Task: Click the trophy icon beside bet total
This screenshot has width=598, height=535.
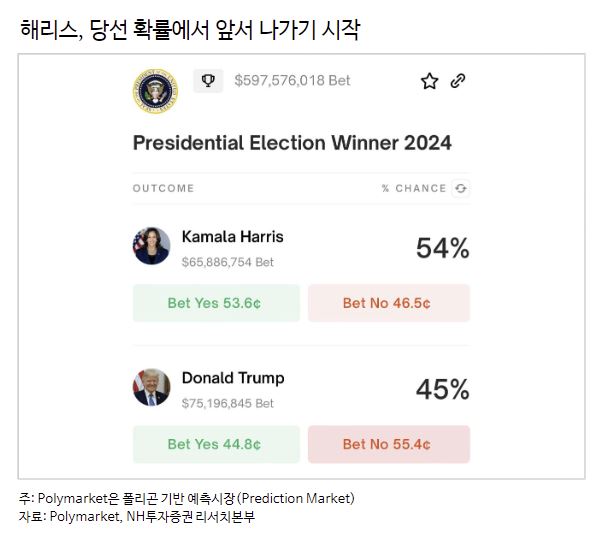Action: tap(208, 81)
